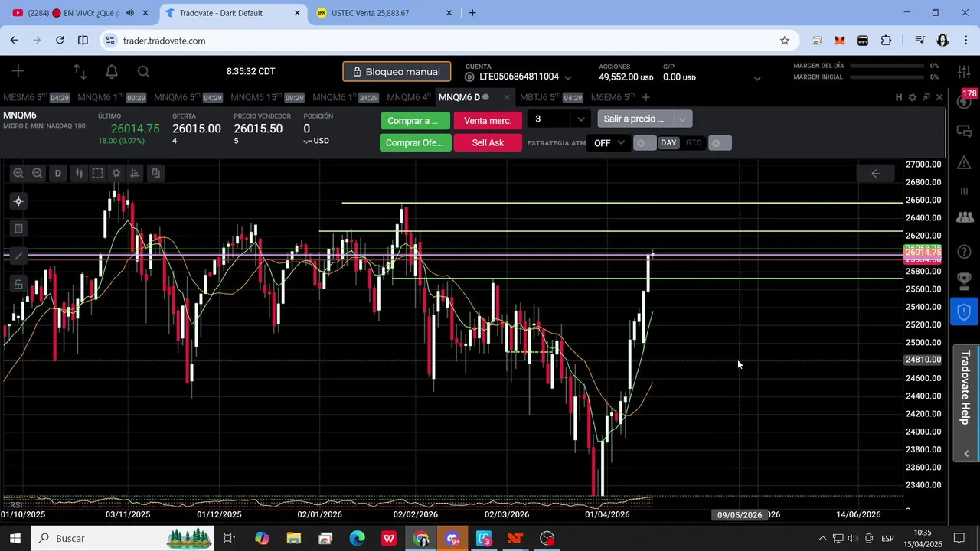980x551 pixels.
Task: Open the chat messages icon in right sidebar
Action: coord(965,132)
